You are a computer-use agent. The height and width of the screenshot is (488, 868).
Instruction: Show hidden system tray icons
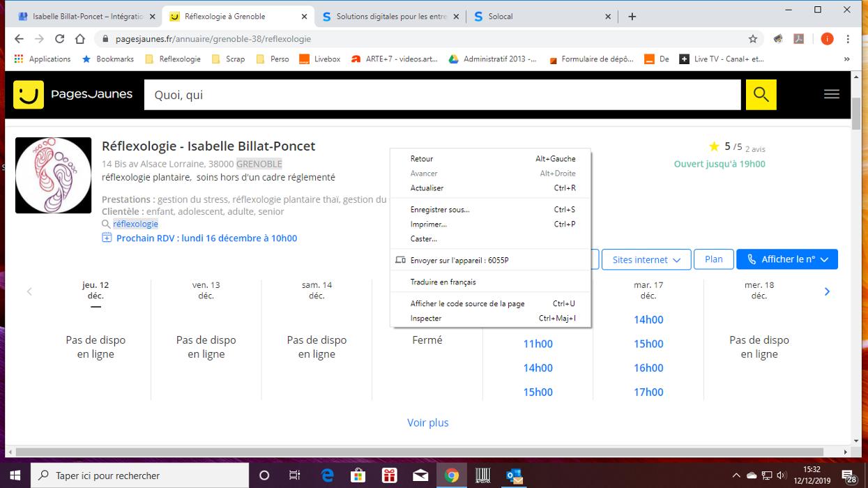(736, 475)
